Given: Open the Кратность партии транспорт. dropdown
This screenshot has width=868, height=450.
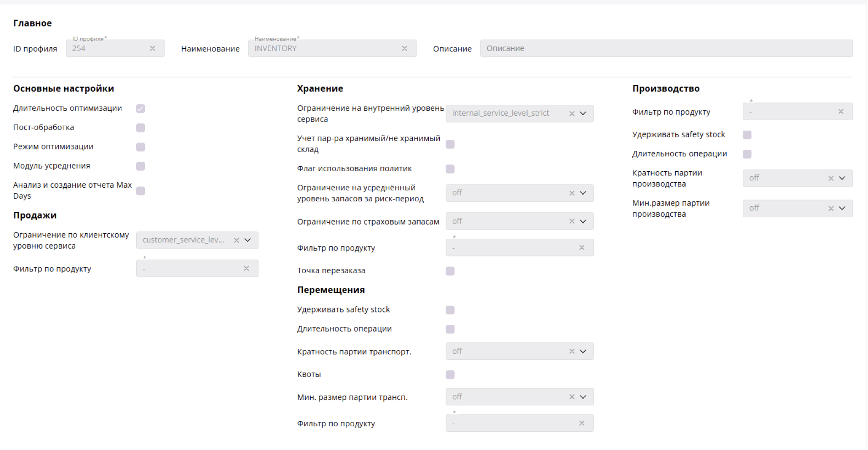Looking at the screenshot, I should click(583, 352).
